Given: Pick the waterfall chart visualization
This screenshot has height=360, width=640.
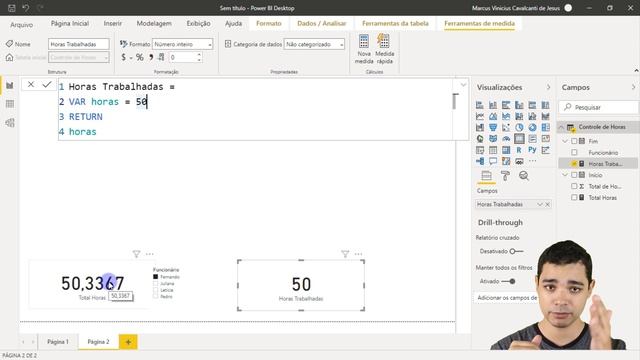Looking at the screenshot, I should (480, 127).
